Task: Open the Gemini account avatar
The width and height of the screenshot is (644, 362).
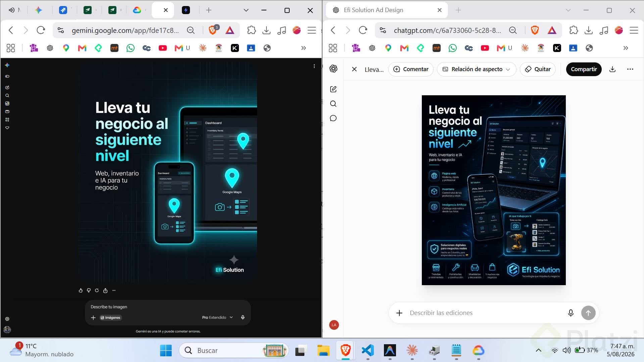Action: click(x=7, y=330)
